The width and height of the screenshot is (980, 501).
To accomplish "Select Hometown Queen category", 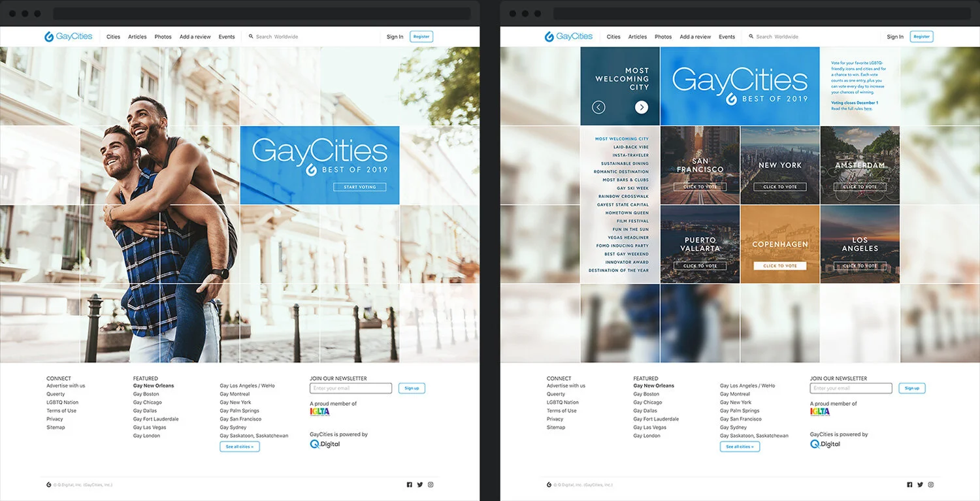I will tap(627, 213).
